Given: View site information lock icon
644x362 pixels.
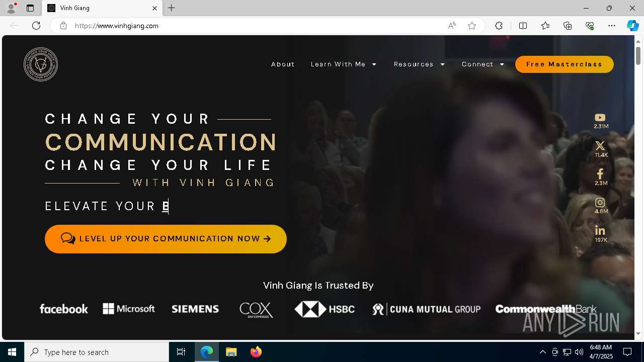Looking at the screenshot, I should coord(63,26).
